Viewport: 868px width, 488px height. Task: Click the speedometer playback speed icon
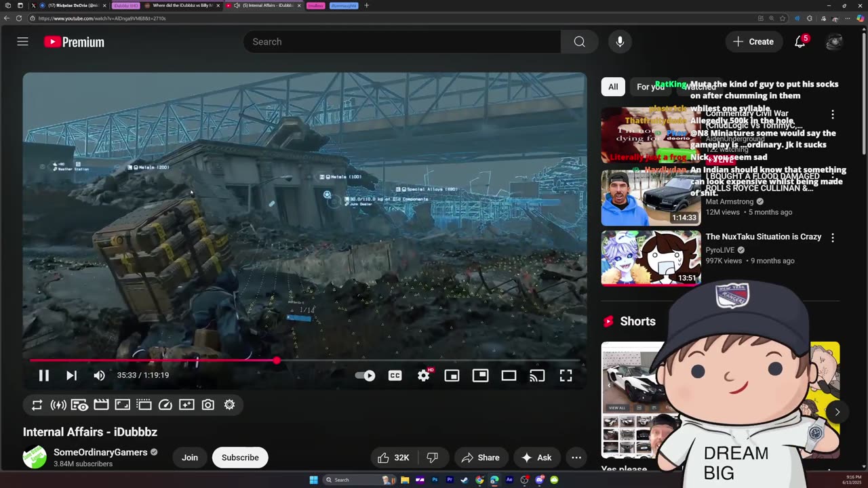pyautogui.click(x=165, y=405)
